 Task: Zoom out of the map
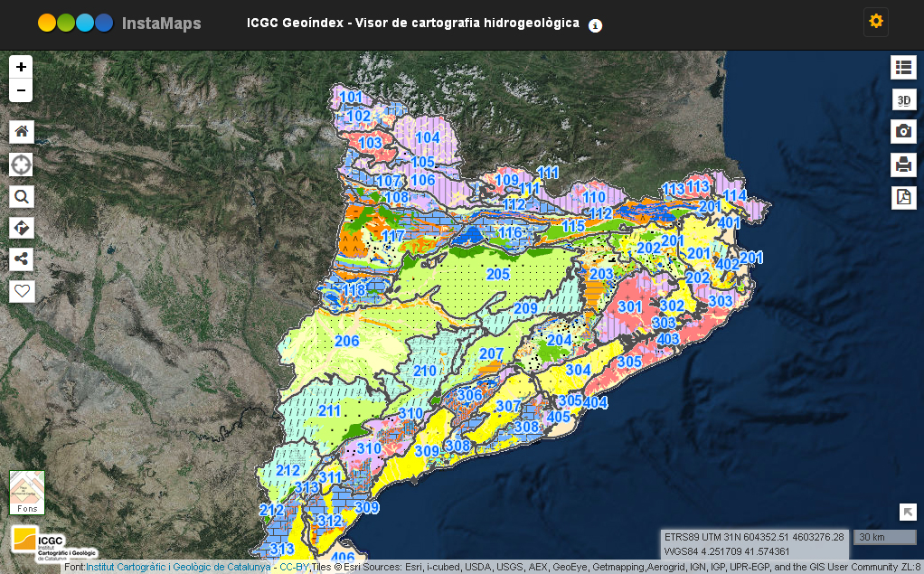pyautogui.click(x=21, y=90)
